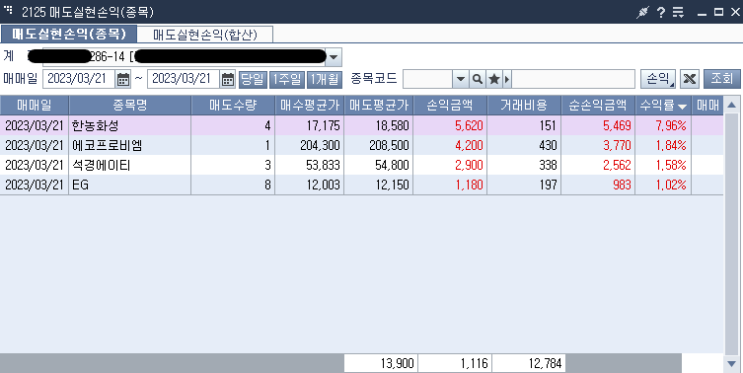The image size is (743, 373).
Task: Click the 거래비용 column header
Action: click(524, 105)
